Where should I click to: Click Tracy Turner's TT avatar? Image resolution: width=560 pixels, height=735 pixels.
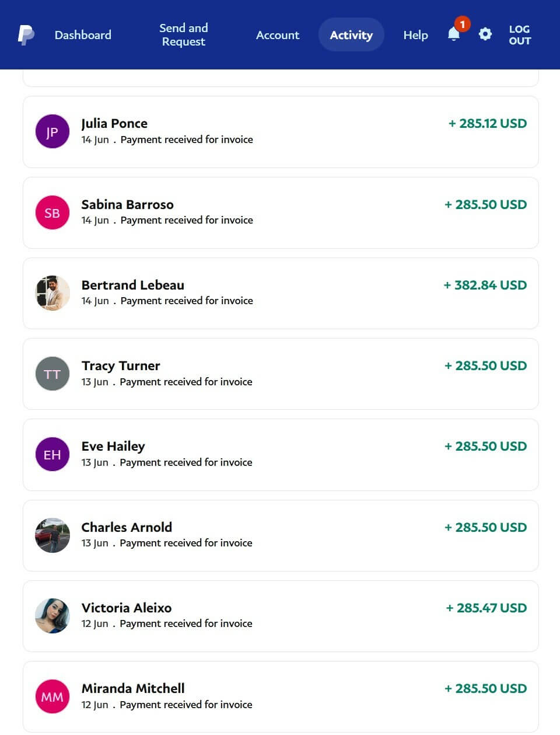(x=52, y=374)
